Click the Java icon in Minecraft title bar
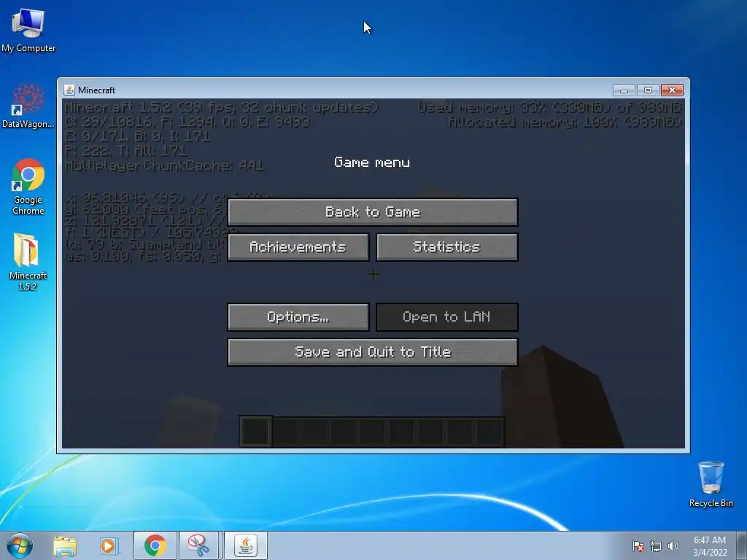Image resolution: width=747 pixels, height=560 pixels. [69, 90]
